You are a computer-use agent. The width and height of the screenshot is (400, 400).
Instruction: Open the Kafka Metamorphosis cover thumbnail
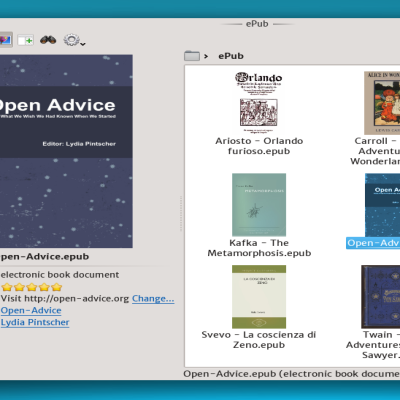click(x=259, y=204)
